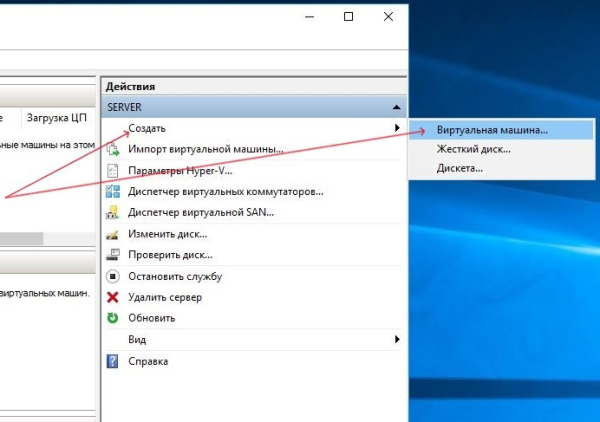Click the Import virtual machine icon

[x=113, y=149]
